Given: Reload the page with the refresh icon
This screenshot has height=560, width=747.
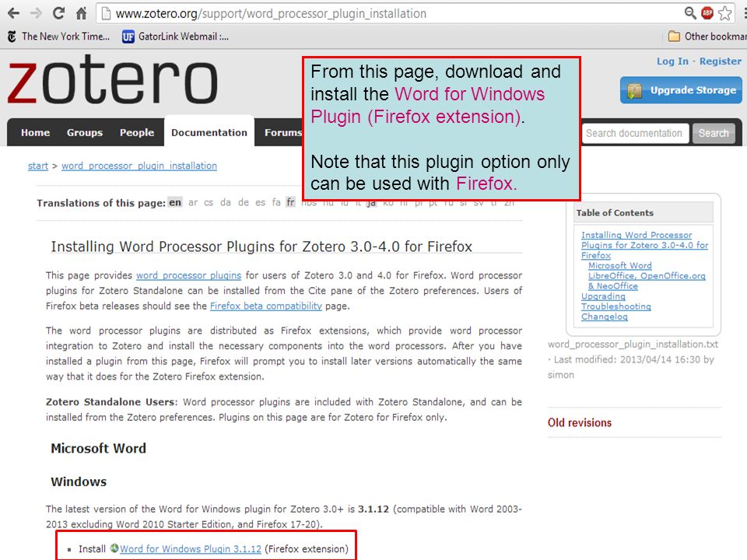Looking at the screenshot, I should click(58, 13).
